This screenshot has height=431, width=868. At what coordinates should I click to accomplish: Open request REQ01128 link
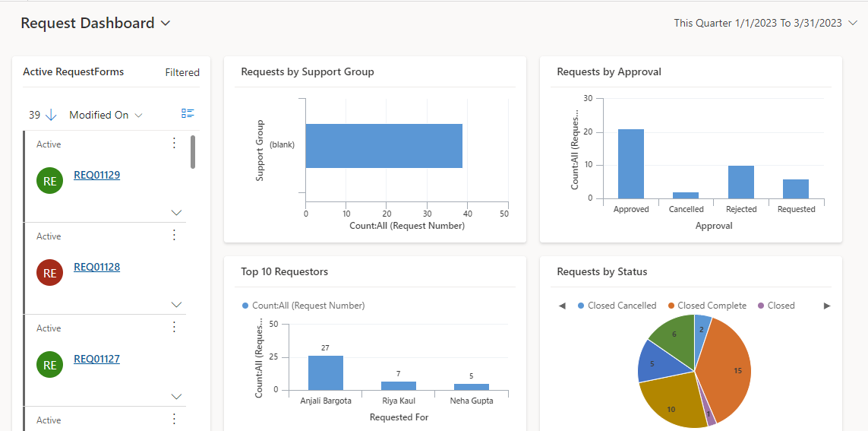[97, 267]
